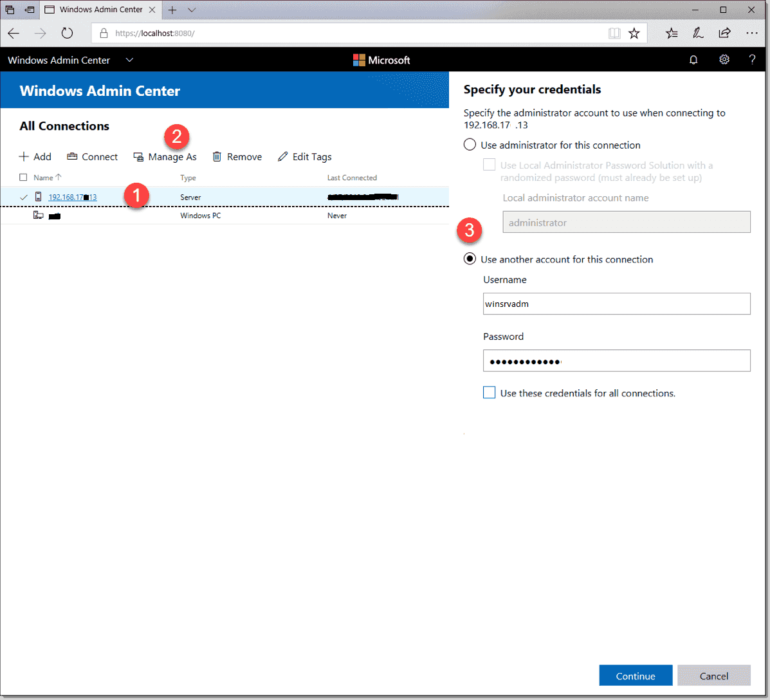Click the Add notes pen icon

(698, 33)
